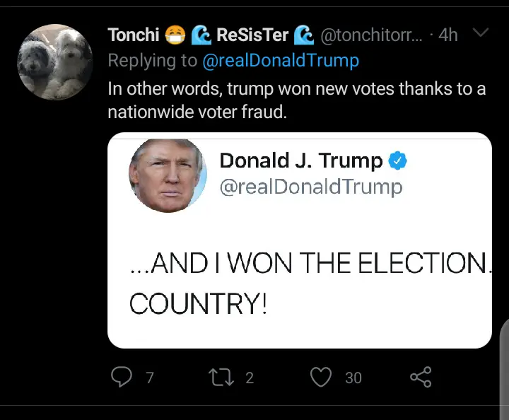This screenshot has height=420, width=509.
Task: Expand the tweet options chevron
Action: coord(480,33)
